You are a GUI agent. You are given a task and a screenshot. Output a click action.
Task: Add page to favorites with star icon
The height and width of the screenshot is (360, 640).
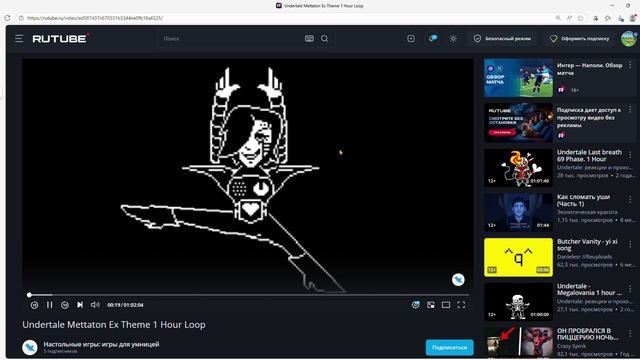pyautogui.click(x=580, y=18)
